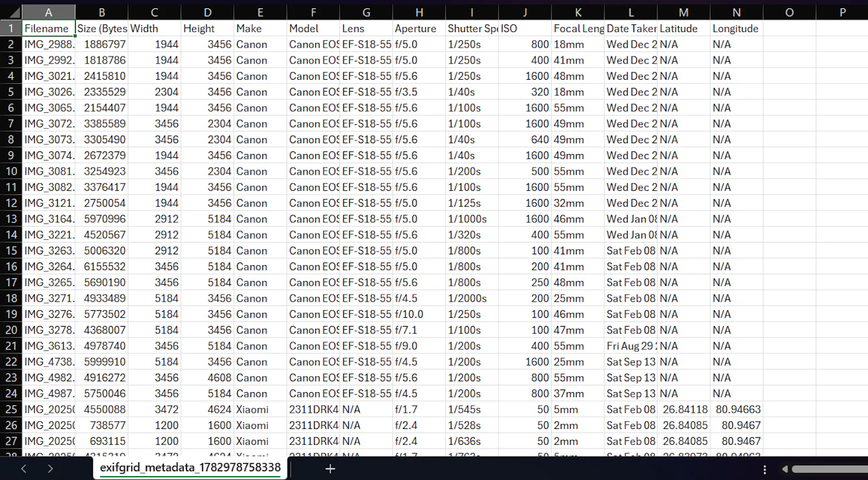The height and width of the screenshot is (480, 868).
Task: Click the horizontal scrollbar thumb
Action: click(829, 469)
